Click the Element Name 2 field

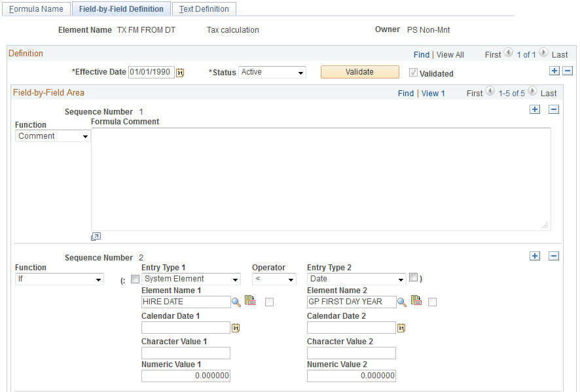click(x=352, y=302)
